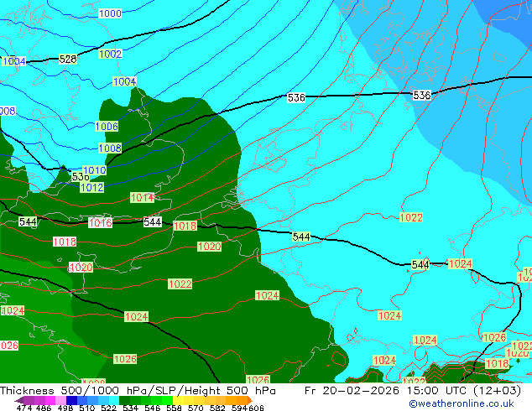Viewport: 532px width, 411px height.
Task: Select the black 528 height contour label
Action: [x=68, y=59]
